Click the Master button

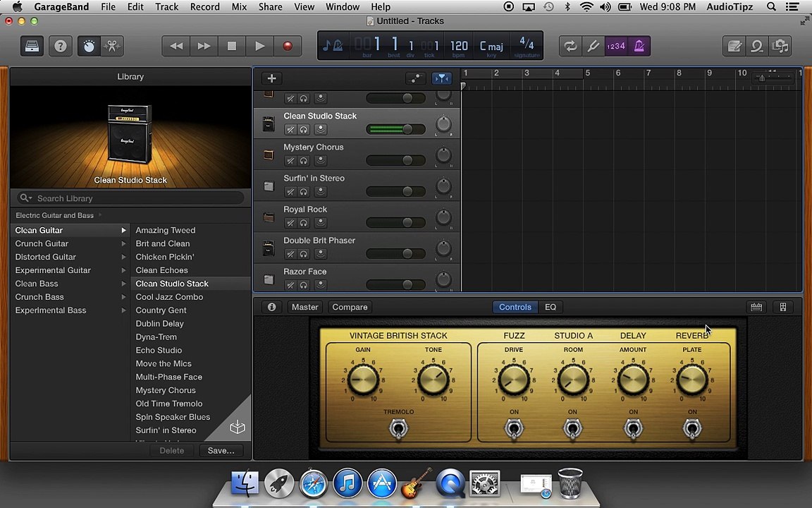point(304,307)
